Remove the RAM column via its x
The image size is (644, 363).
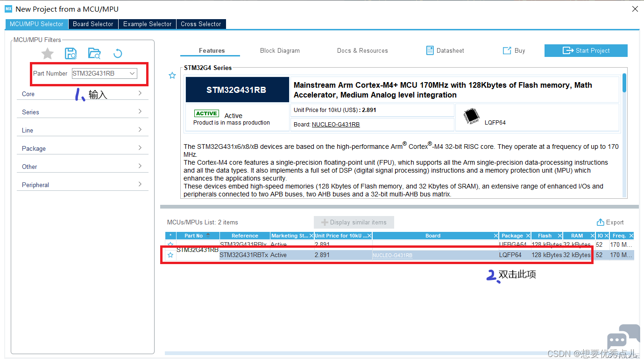tap(593, 236)
